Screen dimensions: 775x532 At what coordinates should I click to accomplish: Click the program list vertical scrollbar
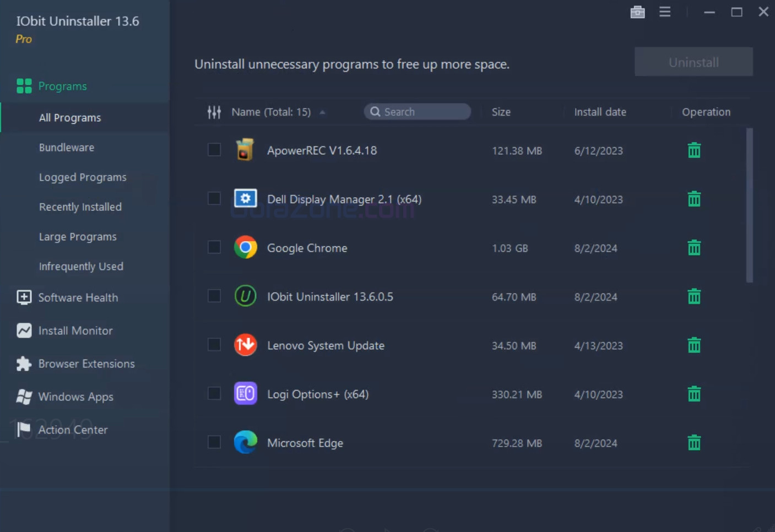[749, 205]
